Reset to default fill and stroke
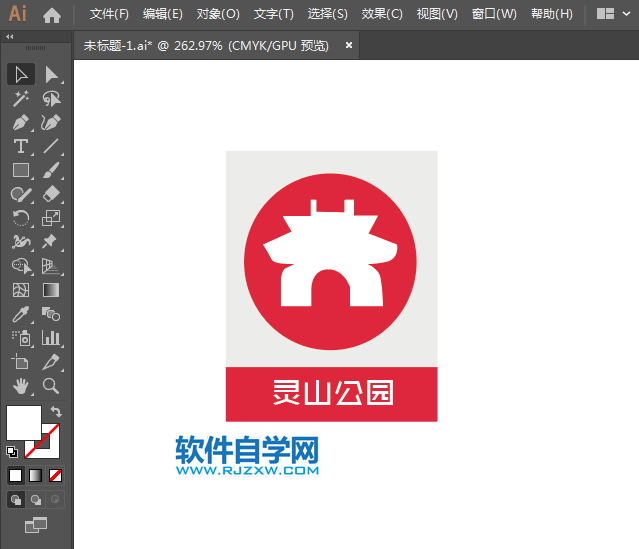This screenshot has height=549, width=639. point(12,452)
